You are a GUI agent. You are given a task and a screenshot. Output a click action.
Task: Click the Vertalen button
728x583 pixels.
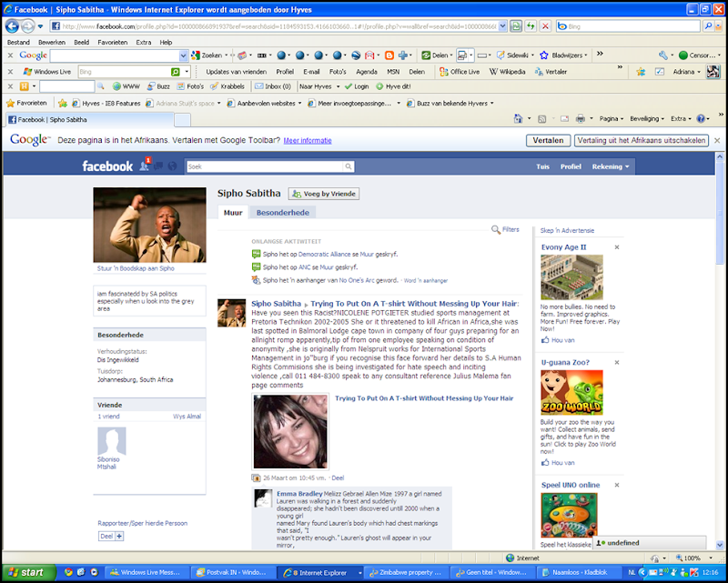point(549,140)
